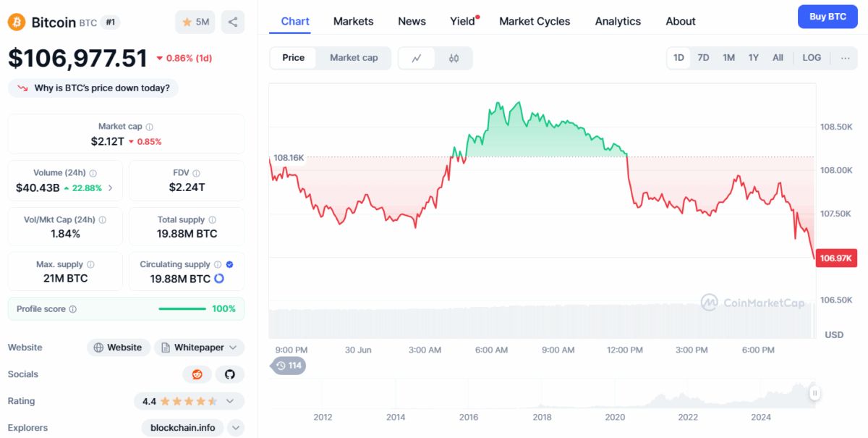The height and width of the screenshot is (438, 868).
Task: Click the circular ring icon after 19.88M BTC circulating
Action: pyautogui.click(x=219, y=279)
